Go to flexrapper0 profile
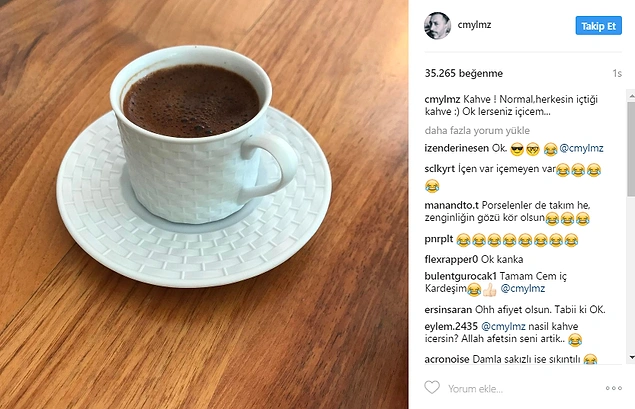Image resolution: width=635 pixels, height=409 pixels. coord(451,259)
